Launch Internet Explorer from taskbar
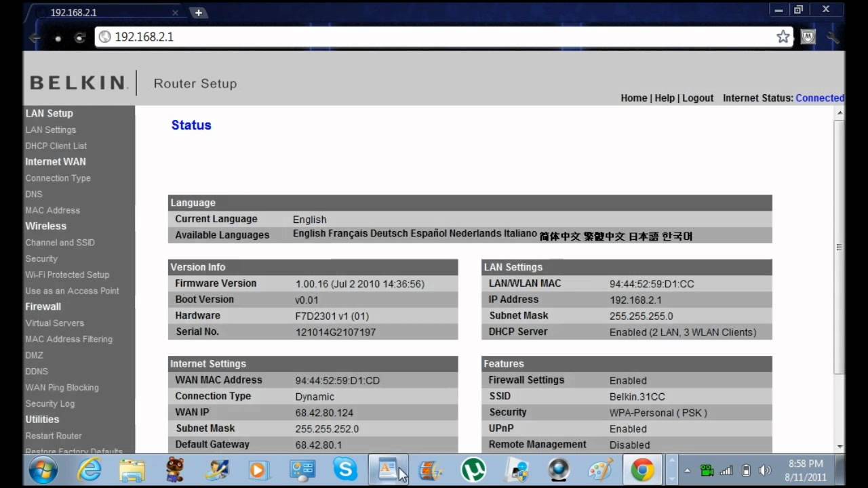The image size is (868, 488). (90, 470)
